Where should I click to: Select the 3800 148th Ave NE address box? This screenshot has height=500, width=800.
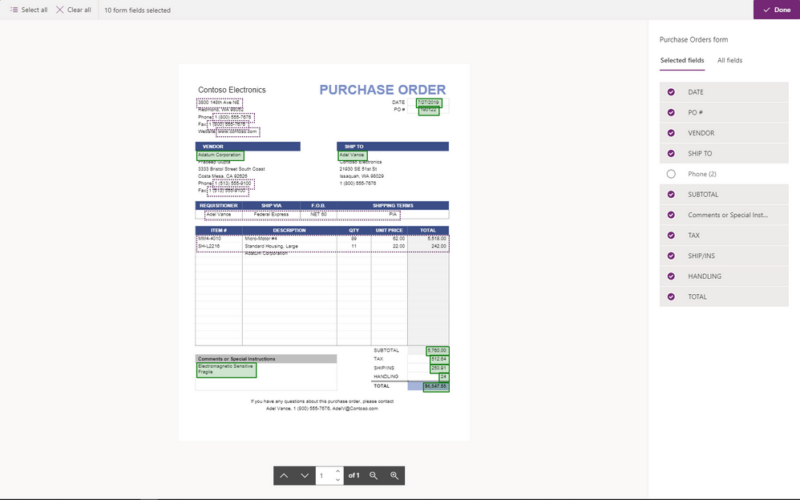pos(219,103)
